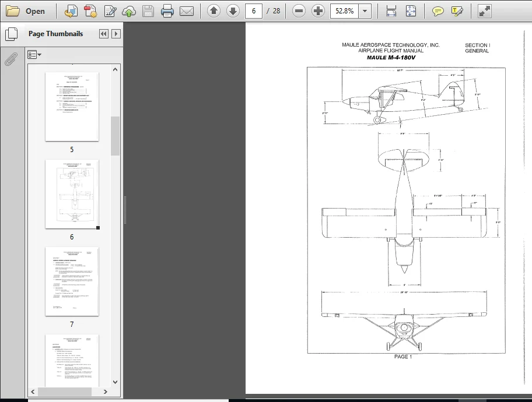Enter read mode with expand arrows icon
532x402 pixels.
click(485, 11)
